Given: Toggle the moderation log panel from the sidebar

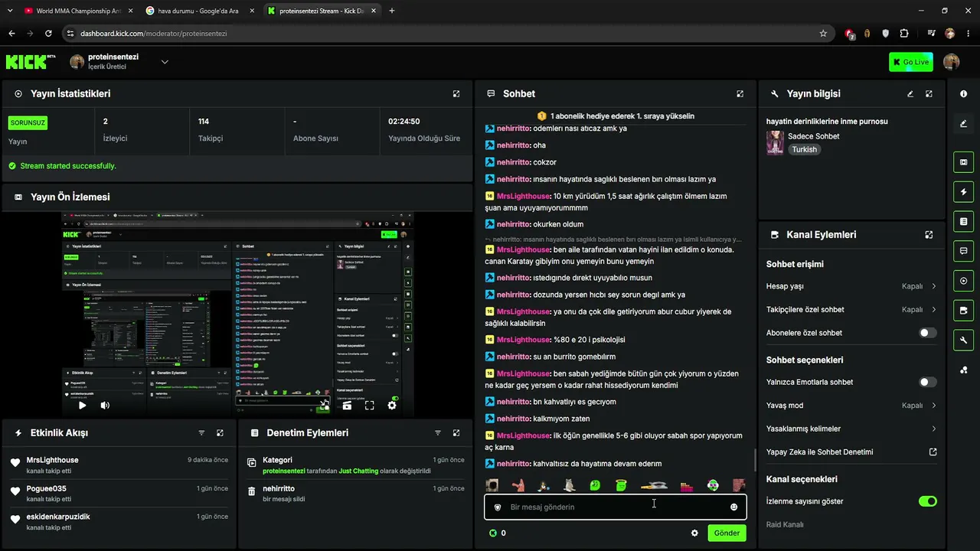Looking at the screenshot, I should tap(963, 221).
